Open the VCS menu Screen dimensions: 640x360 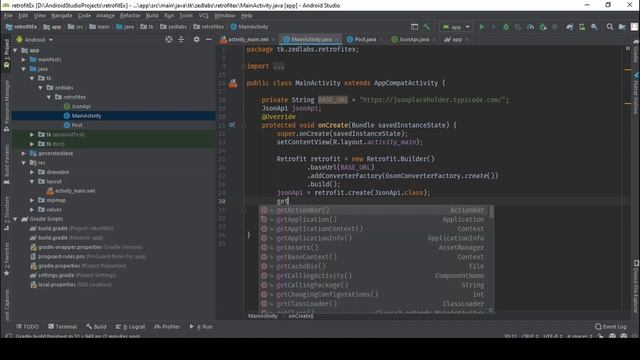click(x=203, y=16)
